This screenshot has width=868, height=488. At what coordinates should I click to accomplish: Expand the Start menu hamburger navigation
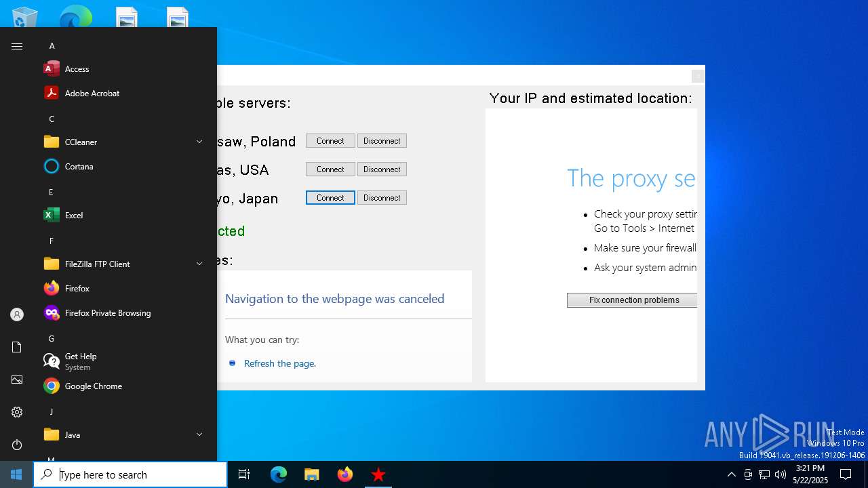click(17, 46)
